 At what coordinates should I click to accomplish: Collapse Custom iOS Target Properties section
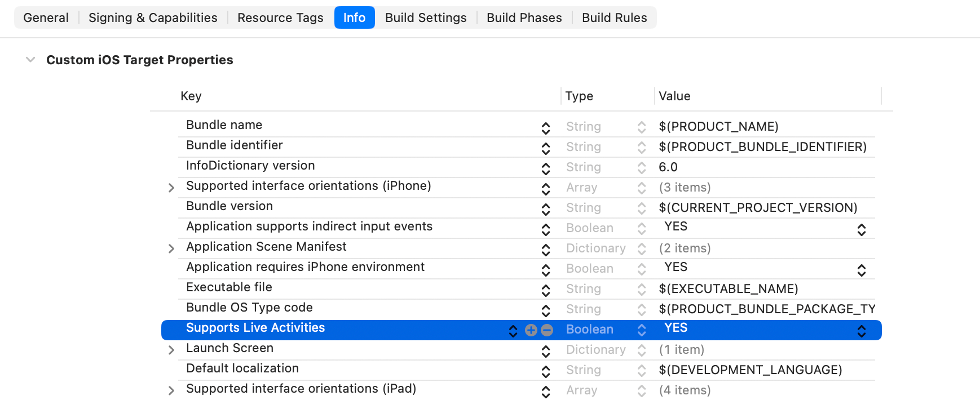(x=30, y=60)
